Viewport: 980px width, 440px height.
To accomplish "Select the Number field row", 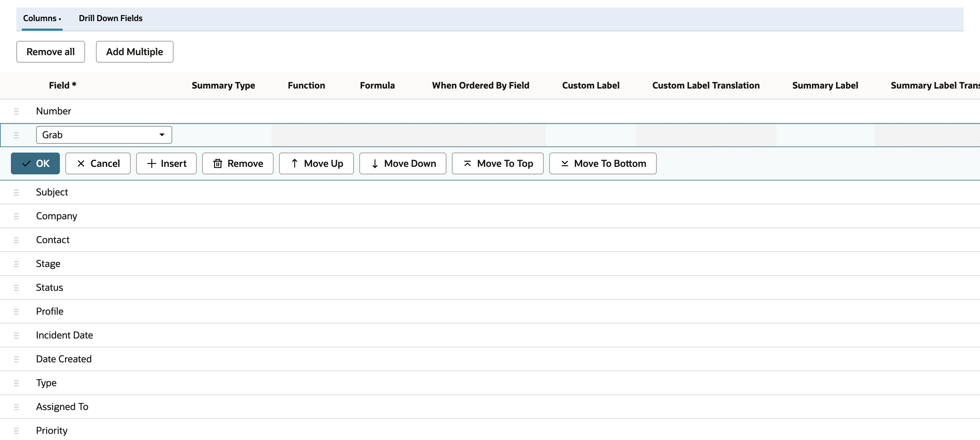I will pos(490,111).
